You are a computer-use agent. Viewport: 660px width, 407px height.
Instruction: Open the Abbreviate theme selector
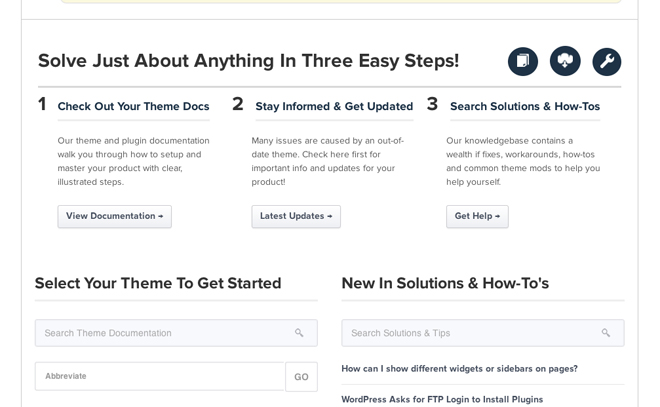coord(160,376)
